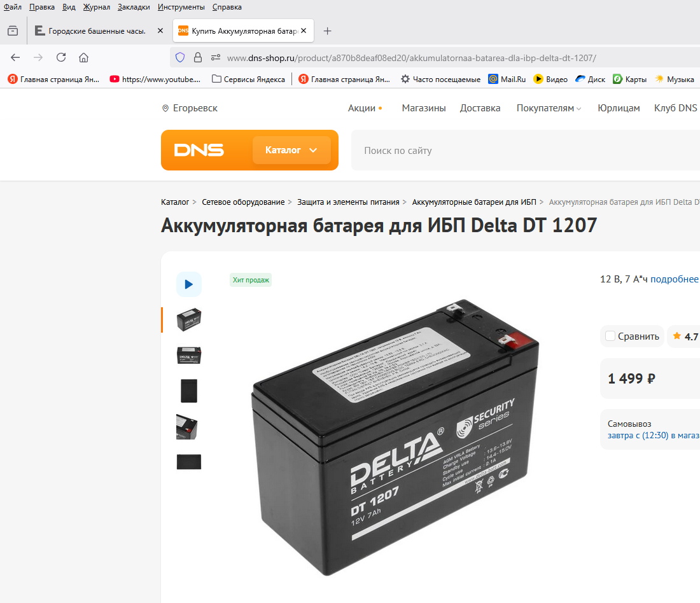This screenshot has width=700, height=603.
Task: Click the browser Home icon
Action: [83, 57]
